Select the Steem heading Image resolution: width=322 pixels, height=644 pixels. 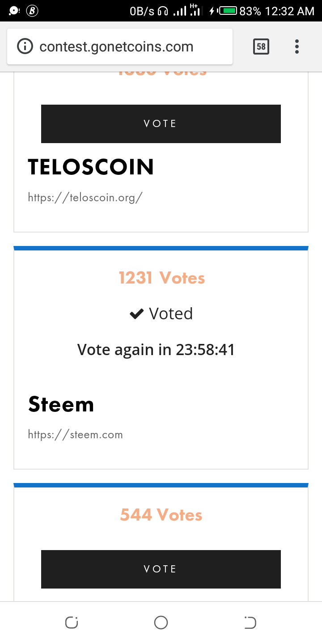coord(61,404)
